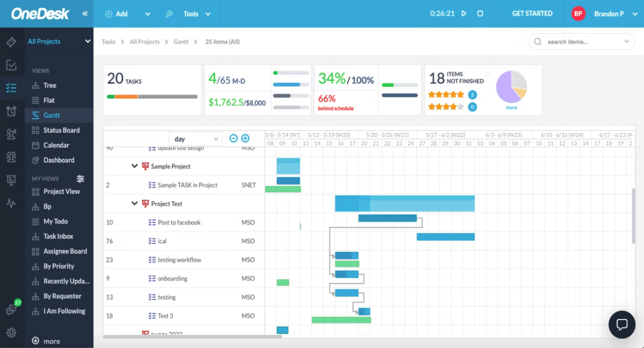Click the circled plus icon next to more
644x348 pixels.
[36, 340]
